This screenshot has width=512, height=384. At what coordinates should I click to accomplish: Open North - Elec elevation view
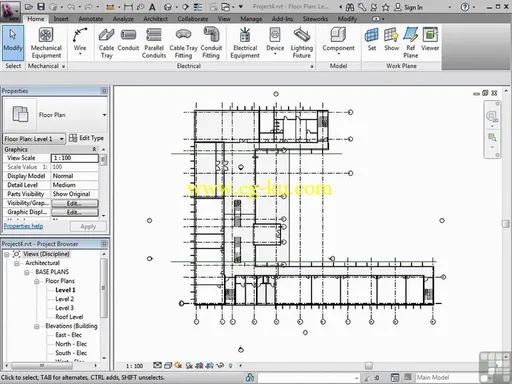(x=71, y=344)
